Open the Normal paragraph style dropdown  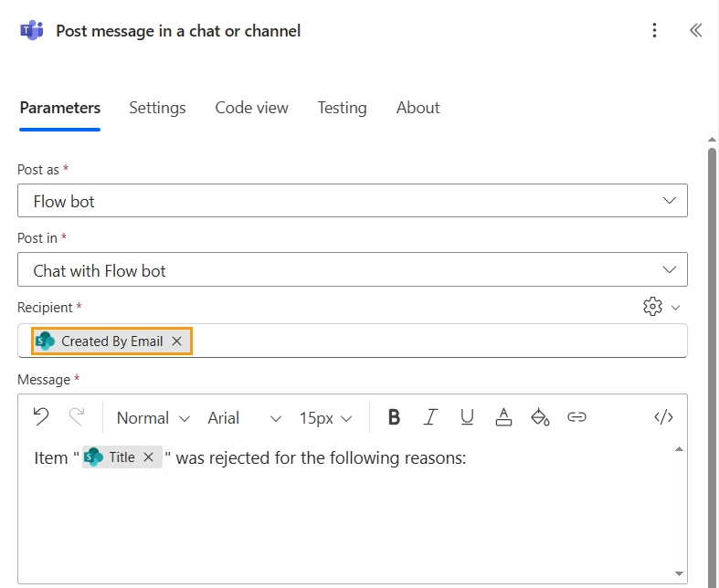[153, 418]
